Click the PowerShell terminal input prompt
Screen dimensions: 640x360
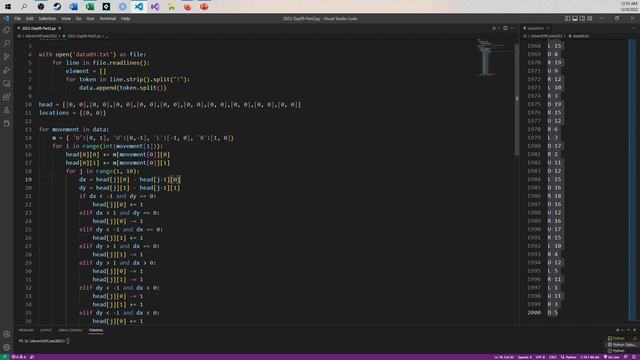(45, 340)
